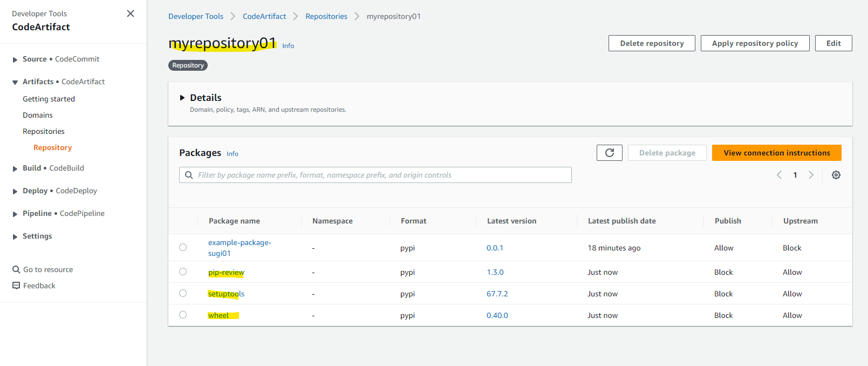Click the Feedback icon in sidebar
Viewport: 868px width, 366px height.
tap(16, 286)
